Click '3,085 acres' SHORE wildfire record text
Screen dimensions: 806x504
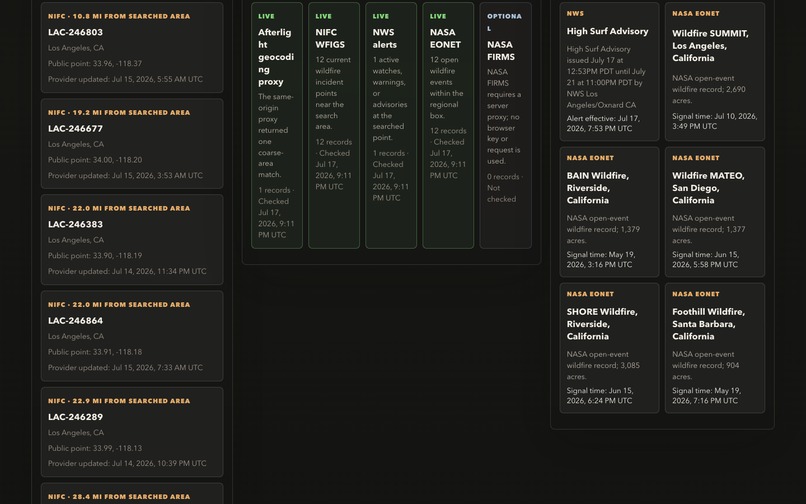coord(603,366)
